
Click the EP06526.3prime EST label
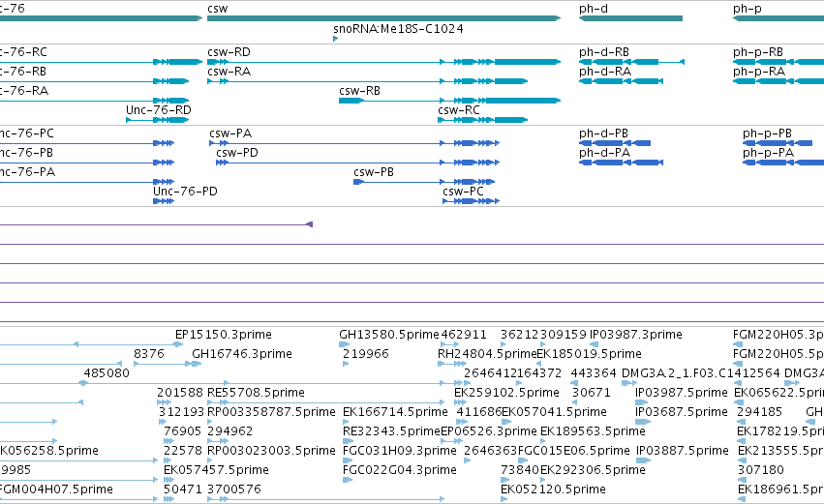(x=489, y=431)
